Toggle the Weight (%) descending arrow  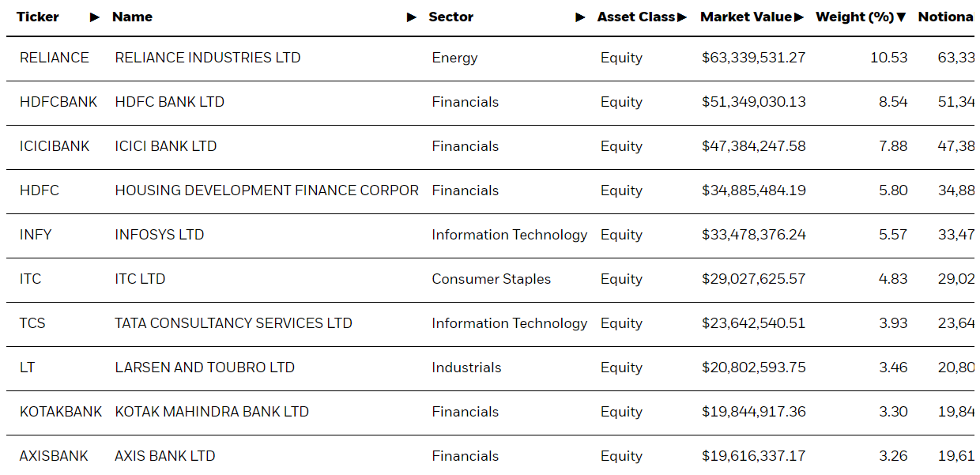pos(901,17)
